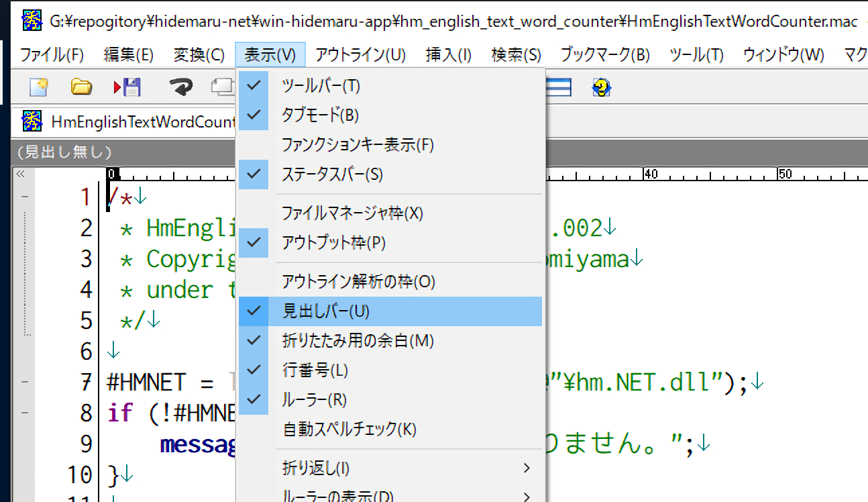The image size is (868, 502).
Task: Click the Hidemaru app icon in title bar
Action: [x=32, y=21]
